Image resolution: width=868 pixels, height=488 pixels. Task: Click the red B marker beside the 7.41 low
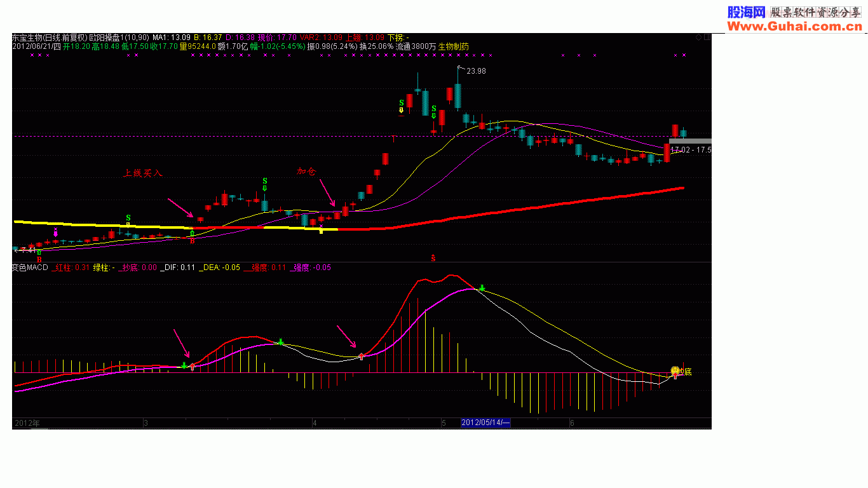click(39, 260)
